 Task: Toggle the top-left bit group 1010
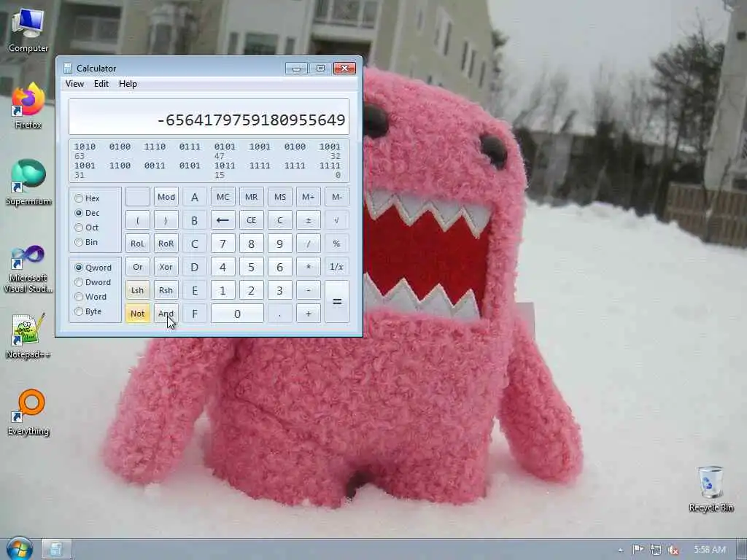pos(85,147)
